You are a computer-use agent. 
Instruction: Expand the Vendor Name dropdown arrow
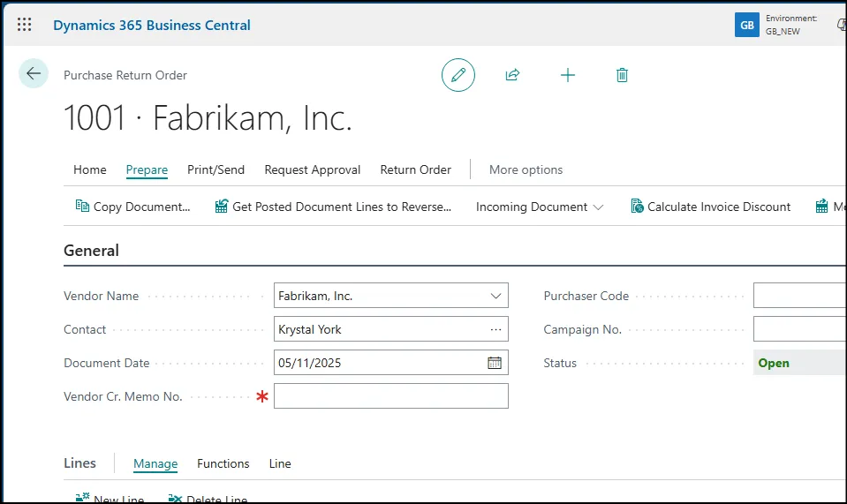(x=495, y=296)
